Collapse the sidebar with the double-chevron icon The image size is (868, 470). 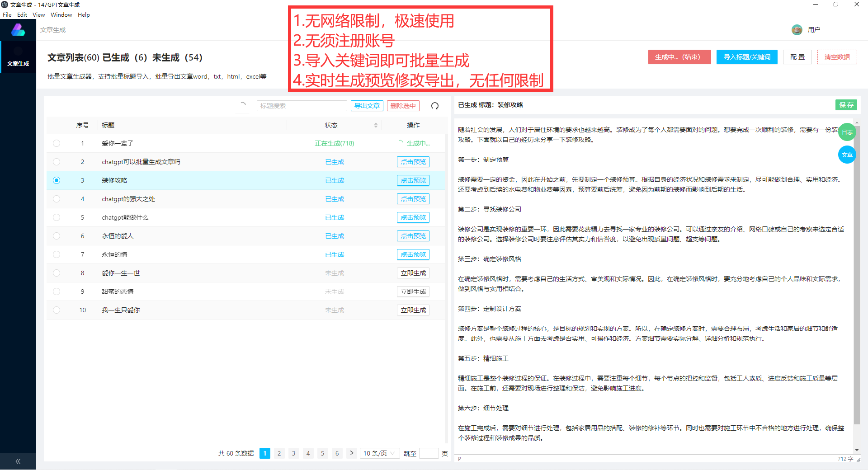click(18, 461)
